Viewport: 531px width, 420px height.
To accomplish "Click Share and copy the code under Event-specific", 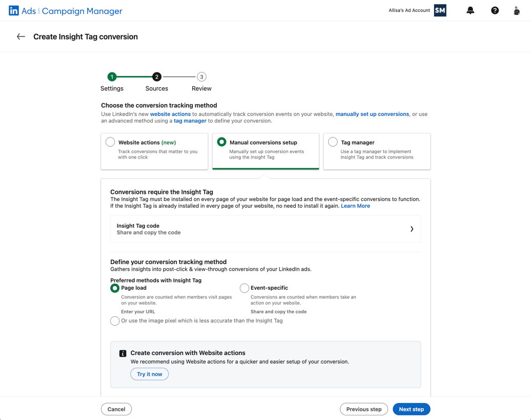I will point(278,312).
